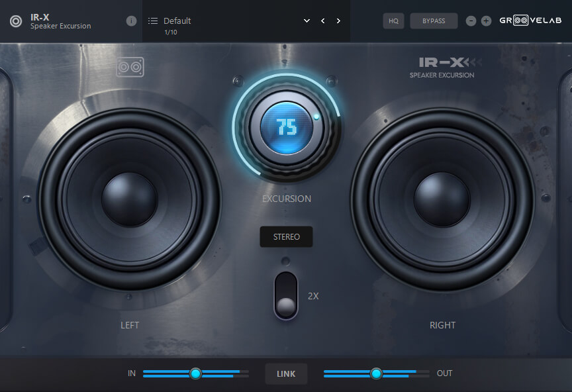Go to the previous preset arrow
Image resolution: width=572 pixels, height=392 pixels.
323,21
